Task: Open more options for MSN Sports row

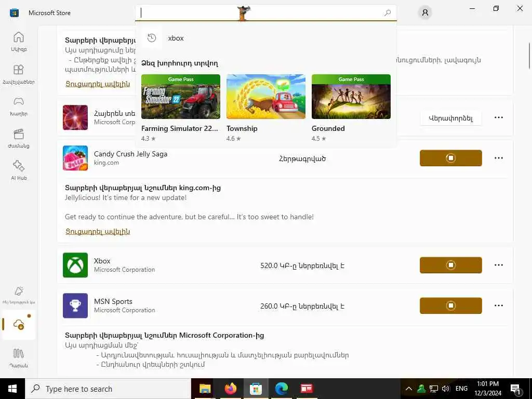Action: coord(498,305)
